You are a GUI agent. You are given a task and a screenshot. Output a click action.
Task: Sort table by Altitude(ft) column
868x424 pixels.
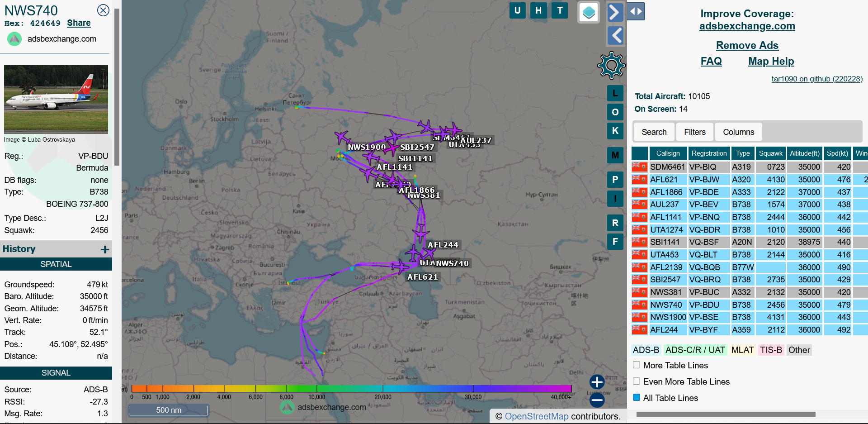(x=804, y=153)
